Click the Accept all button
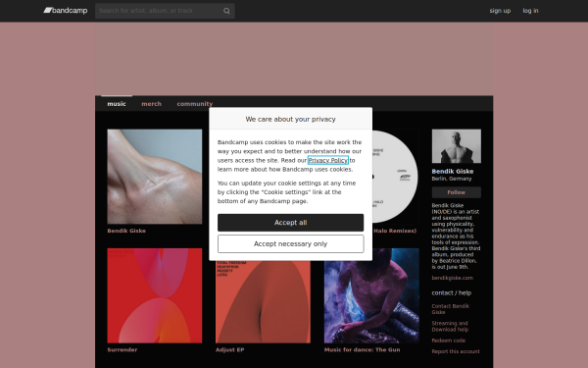The width and height of the screenshot is (588, 368). 291,223
